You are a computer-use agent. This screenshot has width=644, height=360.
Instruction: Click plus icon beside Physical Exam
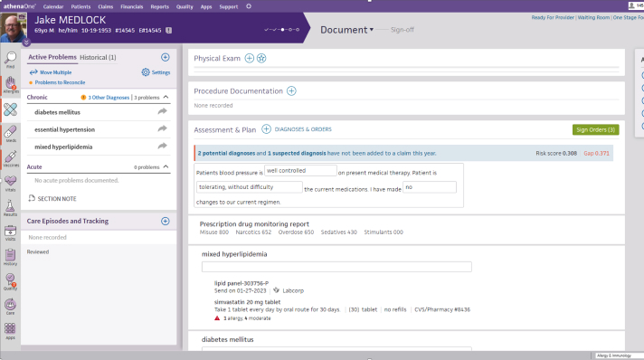coord(250,59)
